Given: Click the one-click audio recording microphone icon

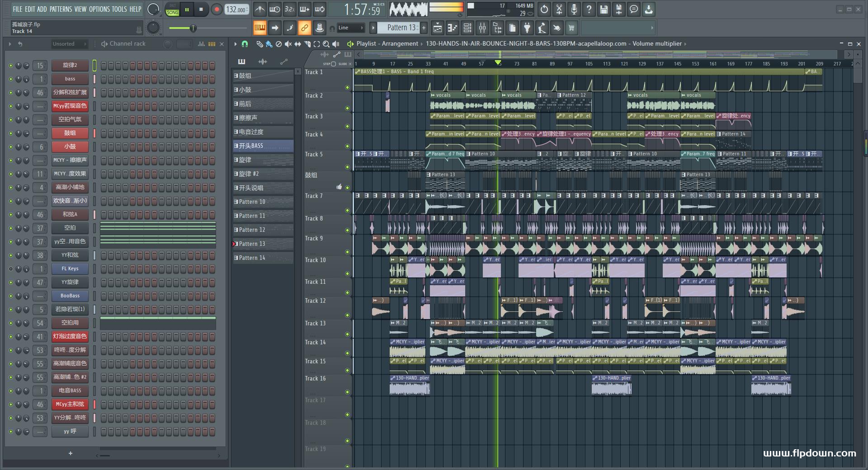Looking at the screenshot, I should pyautogui.click(x=574, y=9).
